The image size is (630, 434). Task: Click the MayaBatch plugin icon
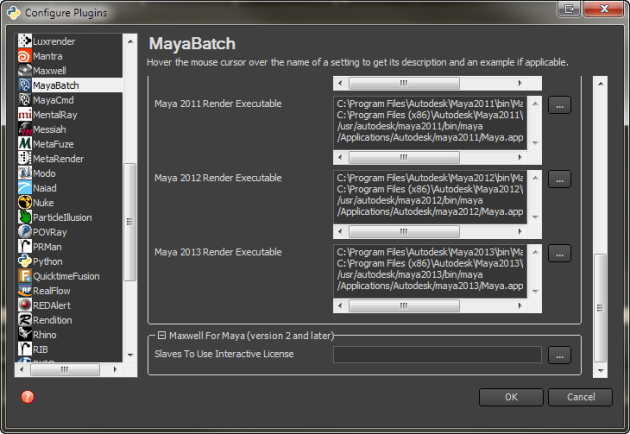pyautogui.click(x=25, y=85)
